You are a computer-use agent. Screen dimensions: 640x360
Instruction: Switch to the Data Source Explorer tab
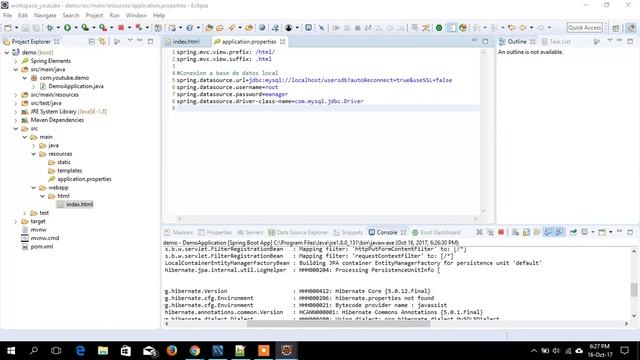pyautogui.click(x=298, y=232)
